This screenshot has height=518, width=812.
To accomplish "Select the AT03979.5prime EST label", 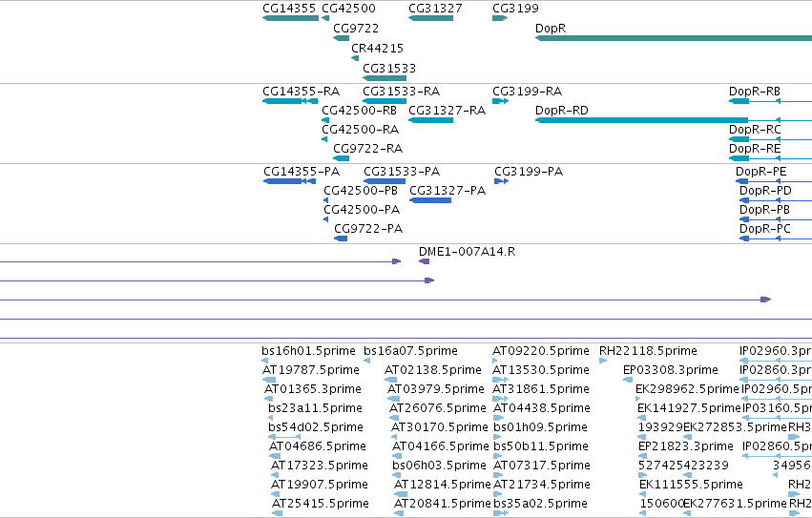I will pyautogui.click(x=435, y=389).
